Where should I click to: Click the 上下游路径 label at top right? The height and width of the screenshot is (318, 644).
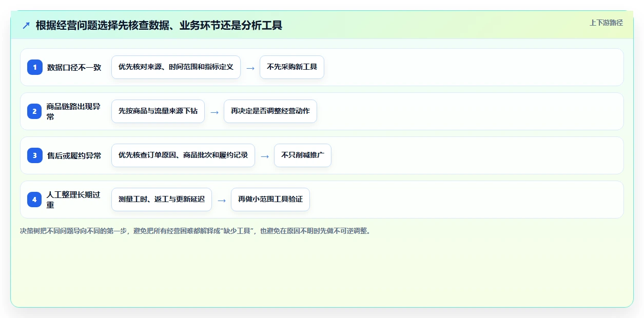point(606,23)
